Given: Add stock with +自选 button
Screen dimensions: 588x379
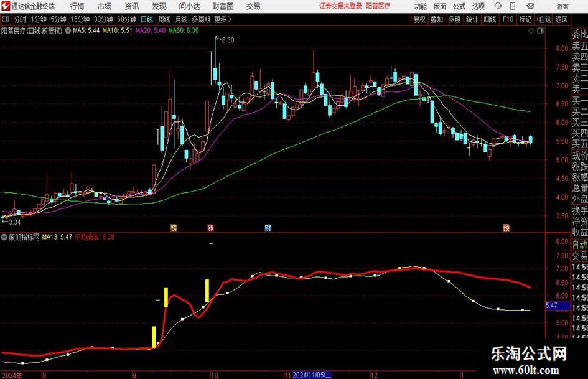Looking at the screenshot, I should [x=543, y=19].
